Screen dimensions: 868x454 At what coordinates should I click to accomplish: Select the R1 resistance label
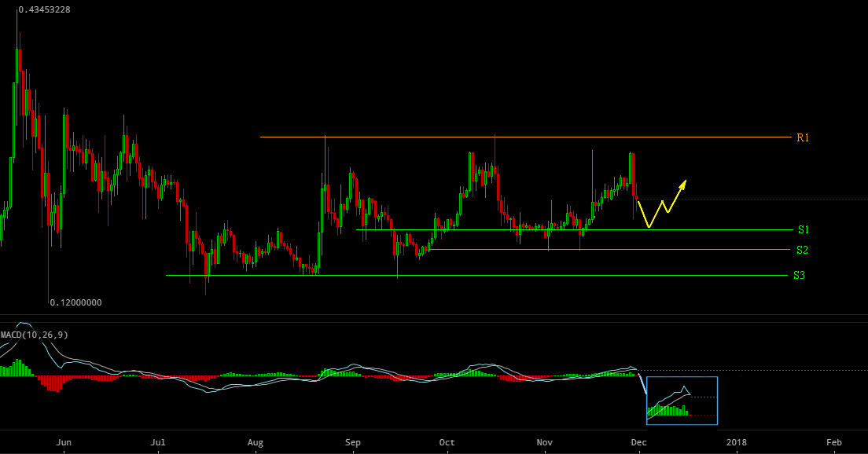[803, 137]
